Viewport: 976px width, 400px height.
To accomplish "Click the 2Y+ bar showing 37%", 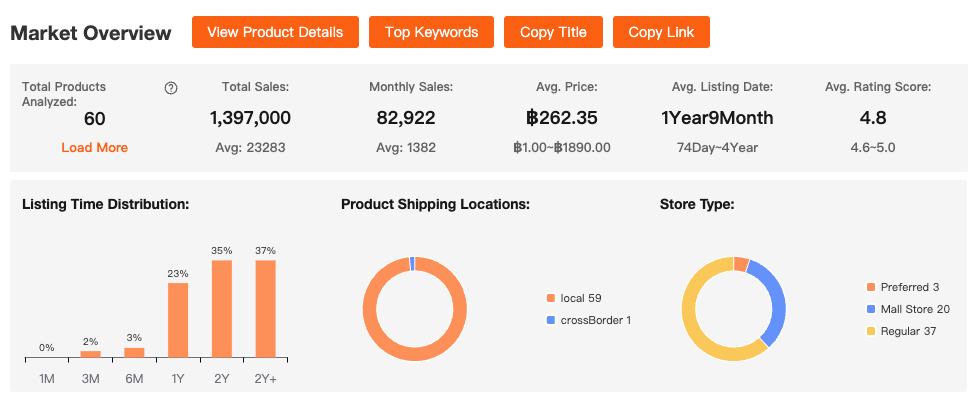I will pos(265,308).
